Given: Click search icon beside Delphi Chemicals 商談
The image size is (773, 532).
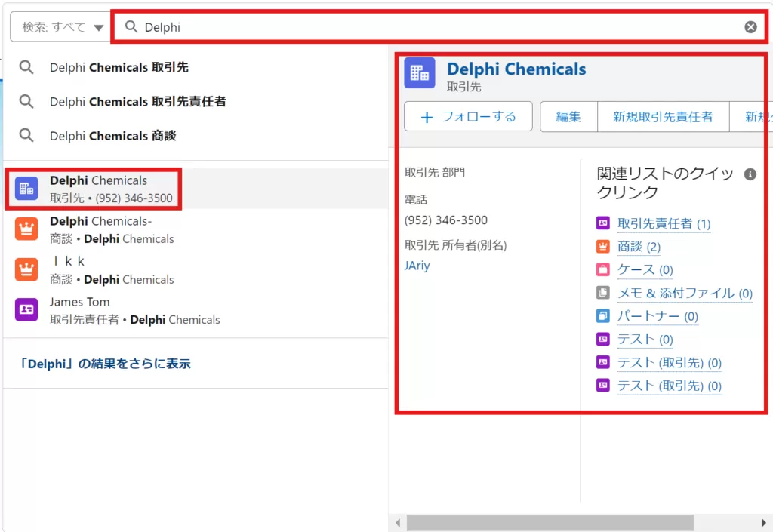Looking at the screenshot, I should tap(26, 136).
